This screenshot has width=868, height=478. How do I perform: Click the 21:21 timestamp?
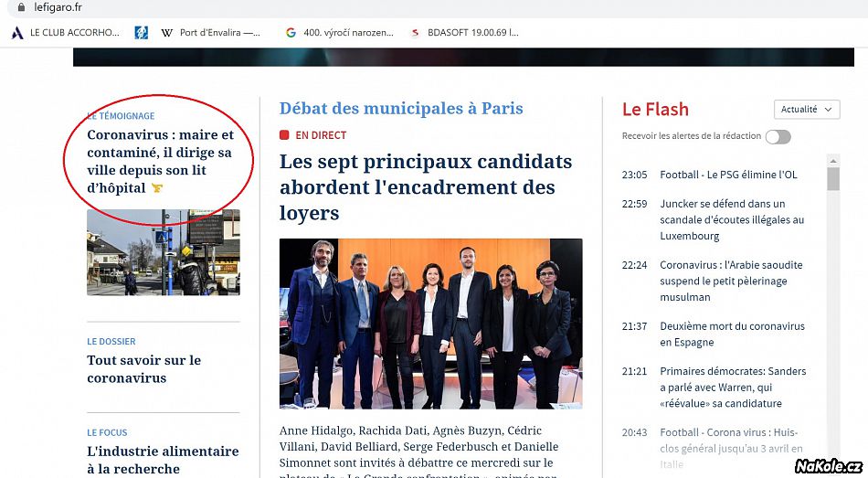tap(634, 371)
